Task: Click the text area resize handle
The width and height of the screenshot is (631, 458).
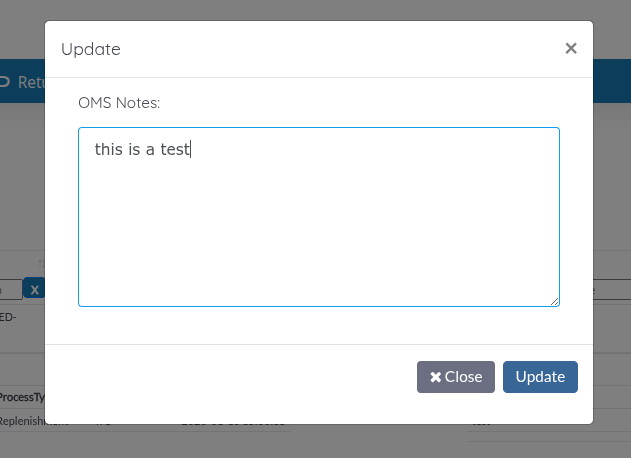Action: click(x=554, y=301)
